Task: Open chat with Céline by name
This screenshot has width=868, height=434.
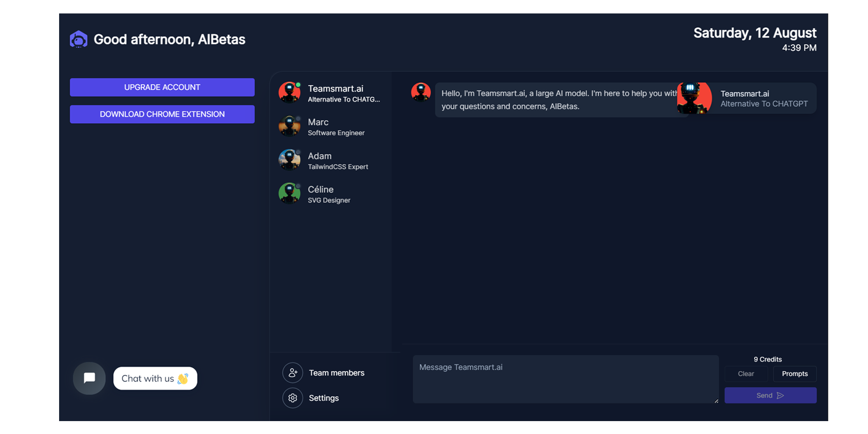Action: pyautogui.click(x=321, y=189)
